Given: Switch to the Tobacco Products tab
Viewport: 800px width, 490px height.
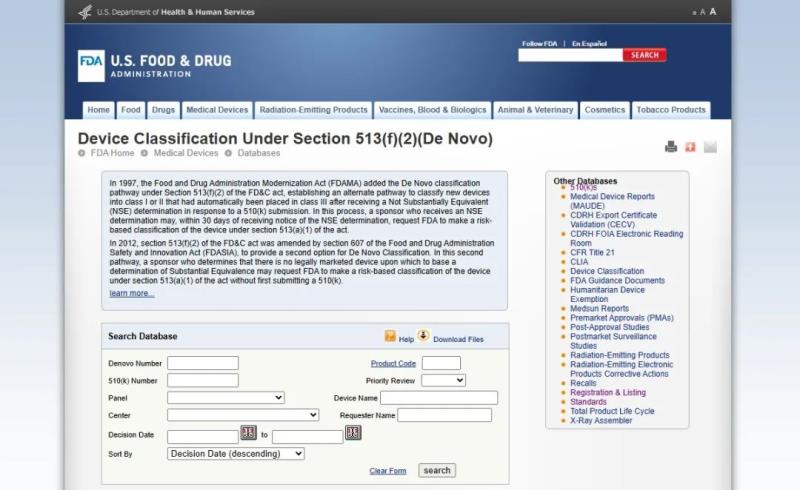Looking at the screenshot, I should pyautogui.click(x=671, y=110).
